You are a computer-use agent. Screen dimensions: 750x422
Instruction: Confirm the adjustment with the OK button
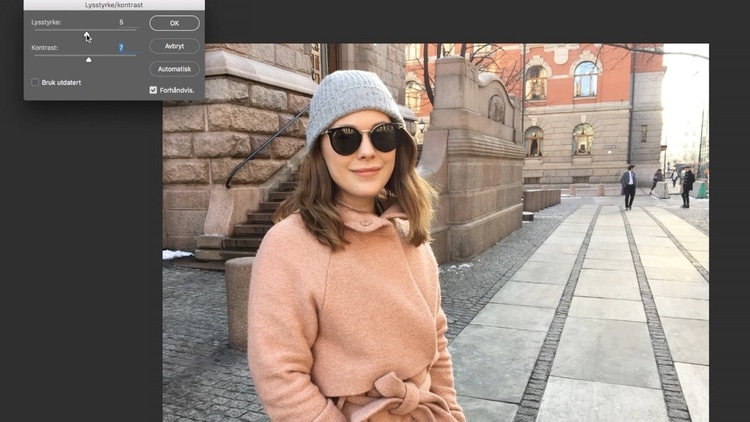pos(174,22)
